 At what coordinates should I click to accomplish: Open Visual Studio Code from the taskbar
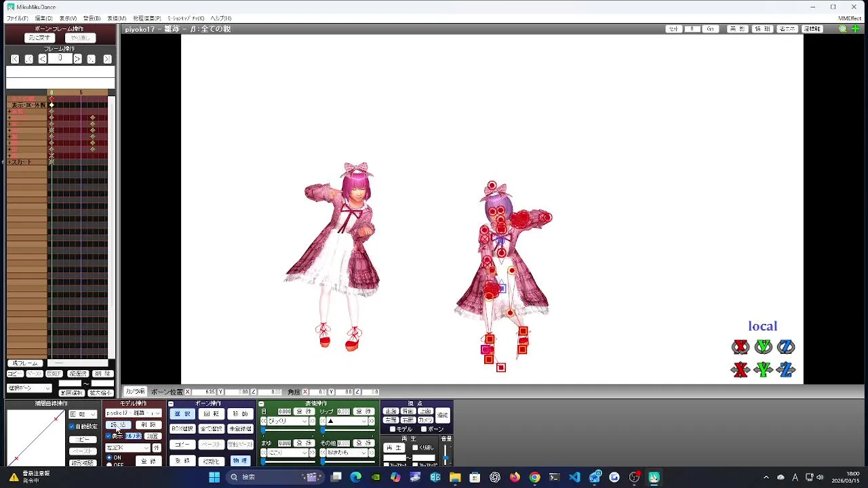[574, 477]
